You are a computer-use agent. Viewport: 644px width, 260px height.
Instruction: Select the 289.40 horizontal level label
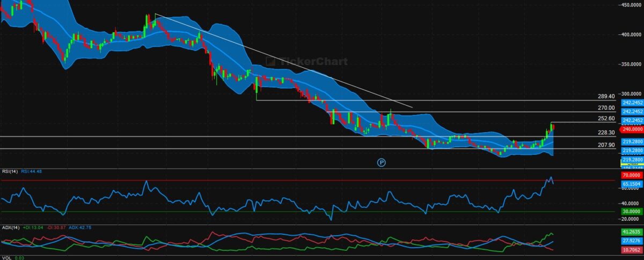click(606, 97)
